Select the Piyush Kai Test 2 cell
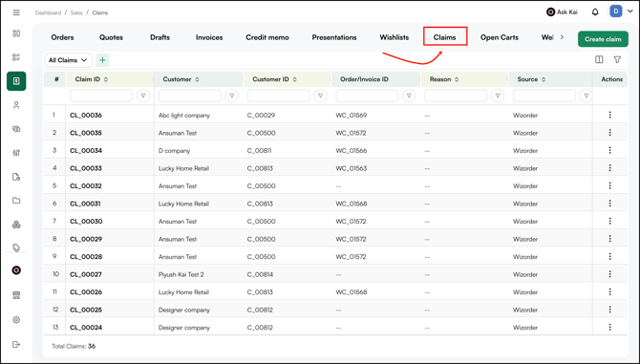The image size is (640, 364). point(181,274)
